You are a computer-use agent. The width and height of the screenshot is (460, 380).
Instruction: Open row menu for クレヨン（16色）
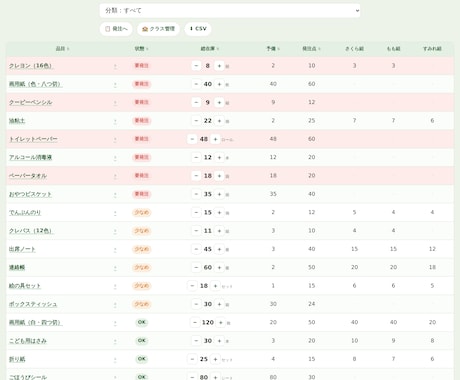tap(115, 66)
